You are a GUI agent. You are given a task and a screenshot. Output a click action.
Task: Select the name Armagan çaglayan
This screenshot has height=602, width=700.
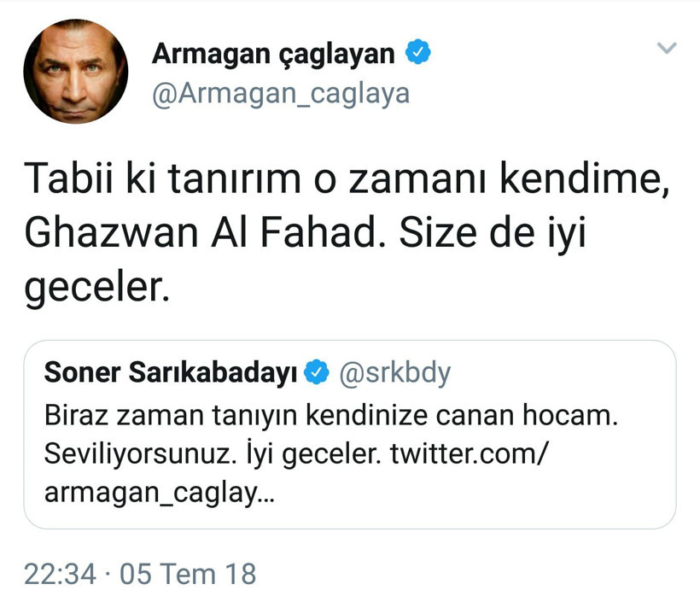coord(273,51)
